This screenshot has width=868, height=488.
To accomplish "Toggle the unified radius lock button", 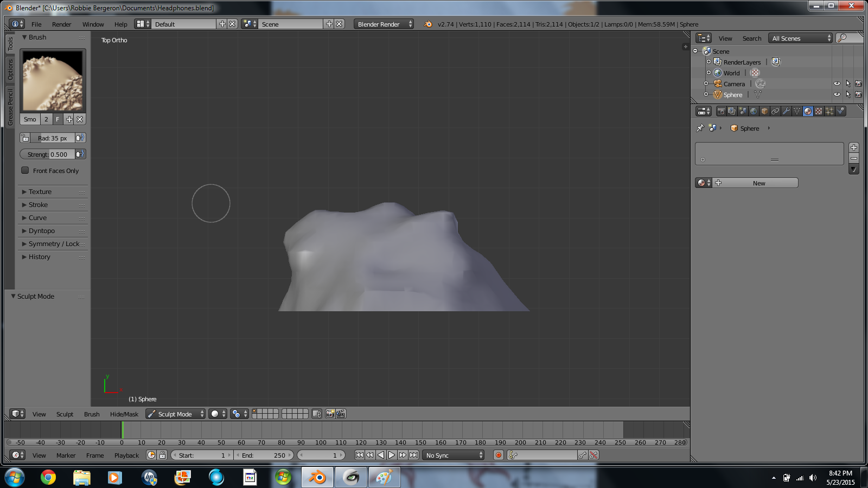I will pyautogui.click(x=25, y=138).
